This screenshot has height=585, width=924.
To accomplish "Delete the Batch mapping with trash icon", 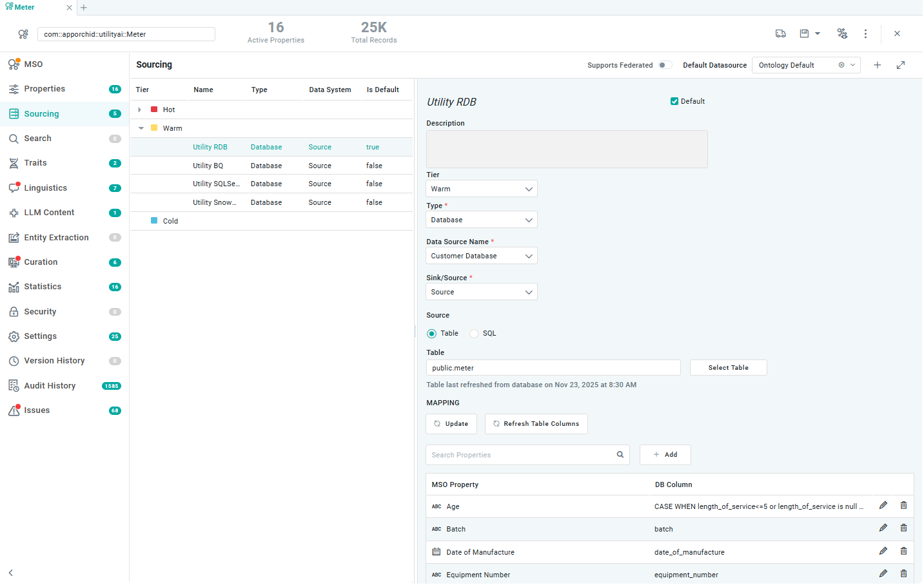I will (x=903, y=528).
